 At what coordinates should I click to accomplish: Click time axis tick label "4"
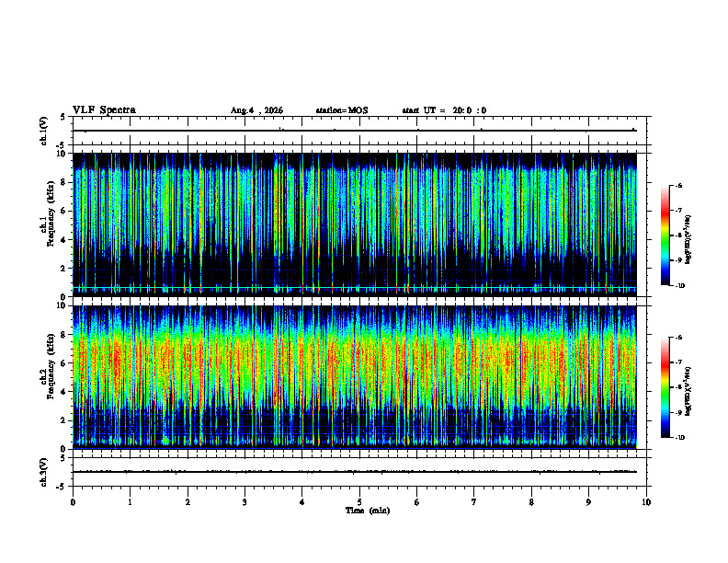302,502
